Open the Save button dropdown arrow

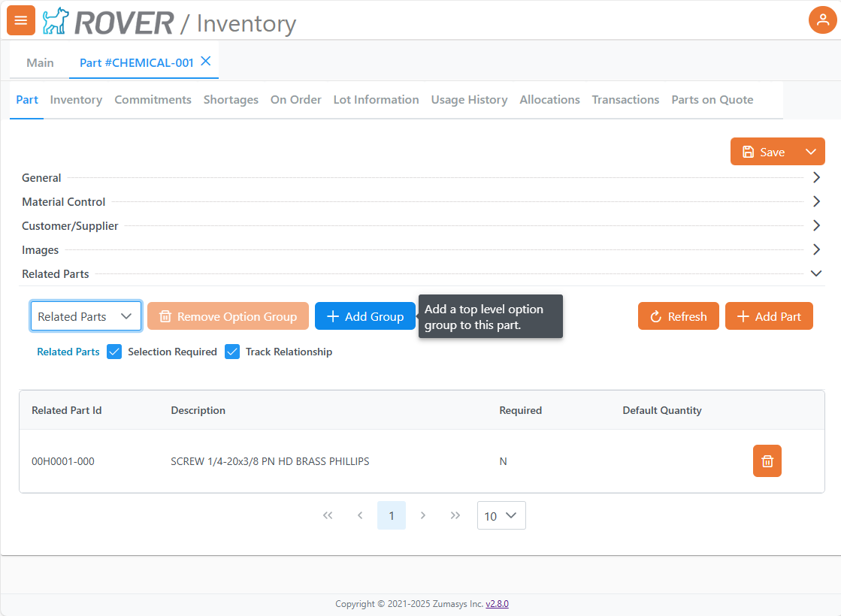(810, 152)
